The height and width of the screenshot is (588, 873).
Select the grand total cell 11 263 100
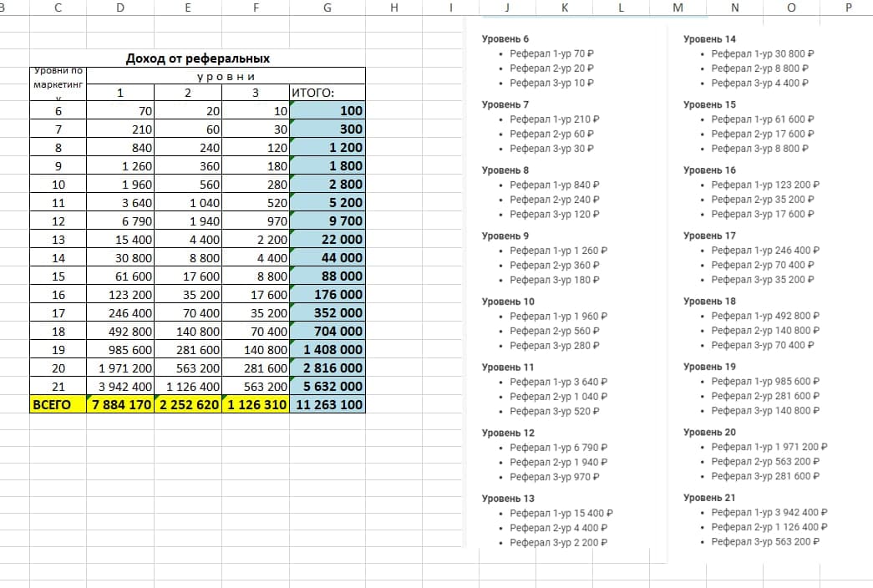[x=327, y=405]
